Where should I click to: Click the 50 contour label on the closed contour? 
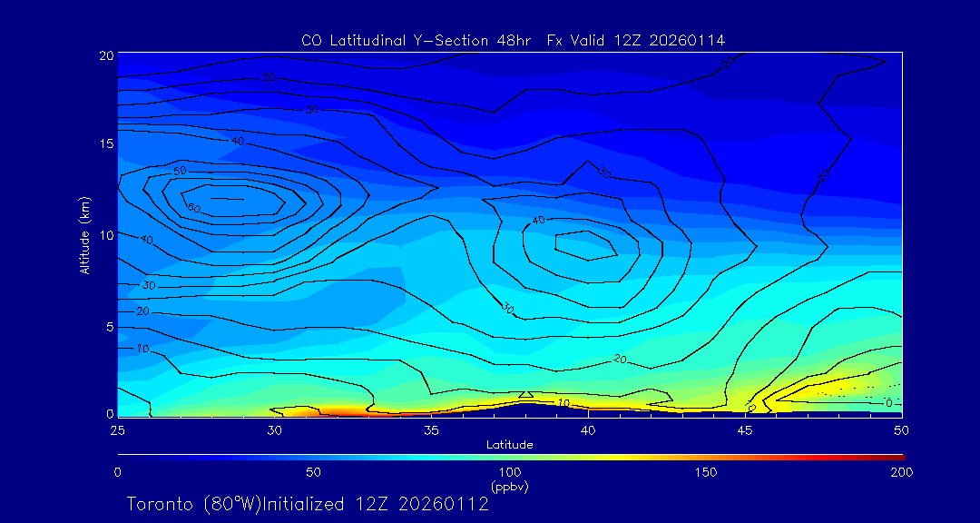click(180, 171)
